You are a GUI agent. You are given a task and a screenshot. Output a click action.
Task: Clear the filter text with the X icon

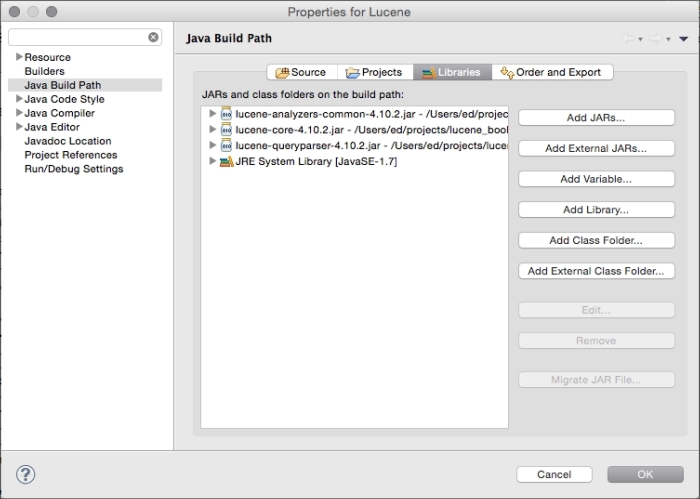[153, 37]
